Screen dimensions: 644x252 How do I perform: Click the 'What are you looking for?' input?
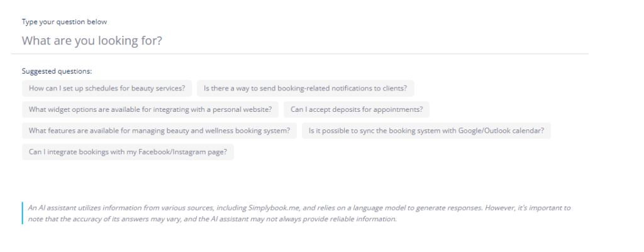[x=302, y=41]
